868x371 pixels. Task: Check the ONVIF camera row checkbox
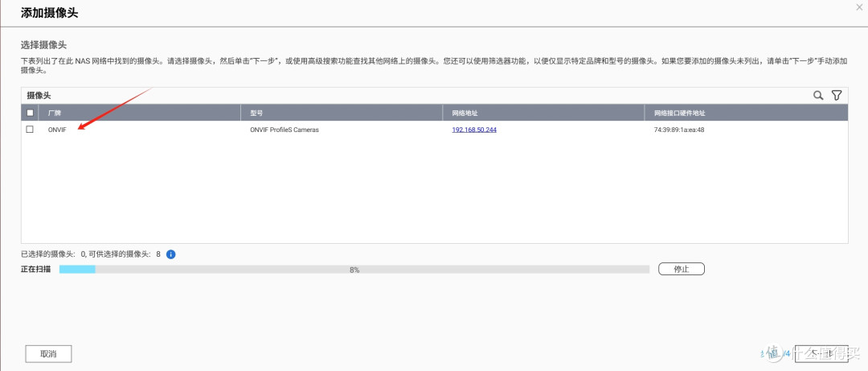point(30,130)
